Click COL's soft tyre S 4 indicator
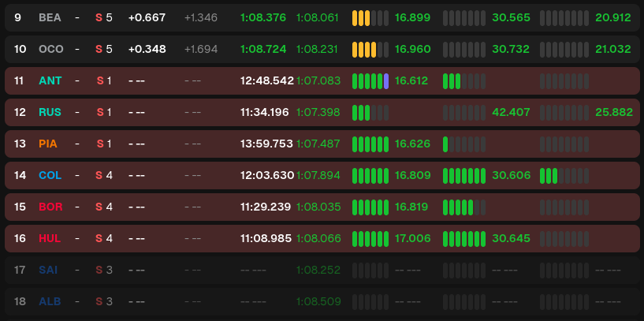 (x=104, y=176)
